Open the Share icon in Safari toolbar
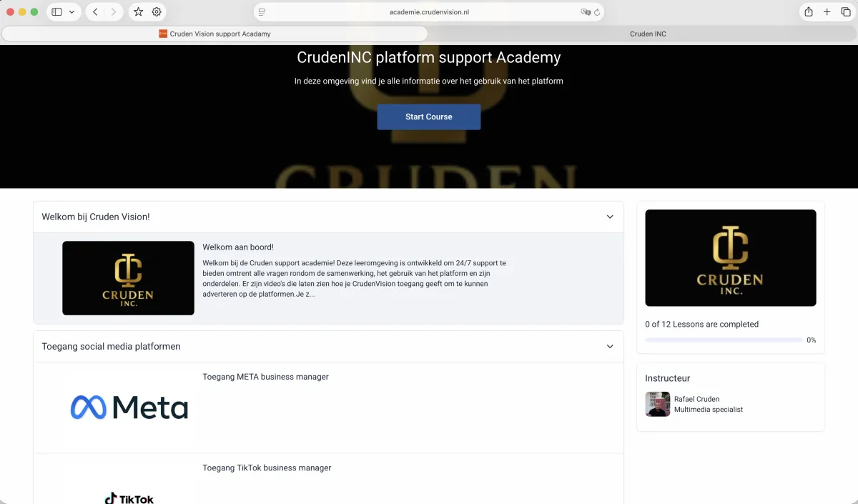Screen dimensions: 858x504 tap(809, 12)
